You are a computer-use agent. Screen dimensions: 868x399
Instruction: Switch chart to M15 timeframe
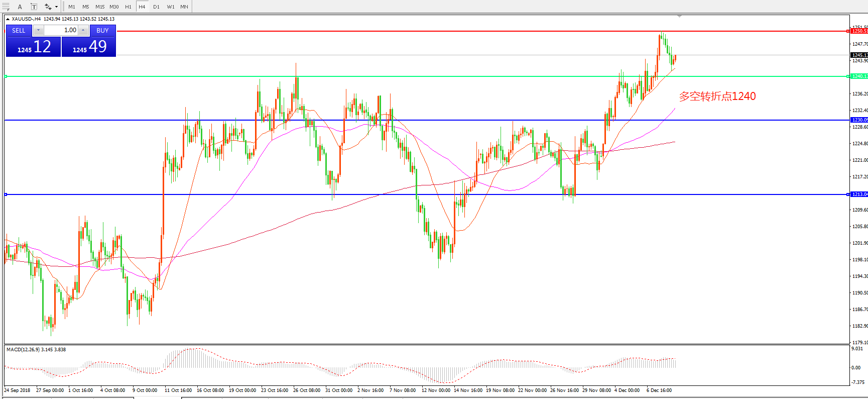click(100, 7)
